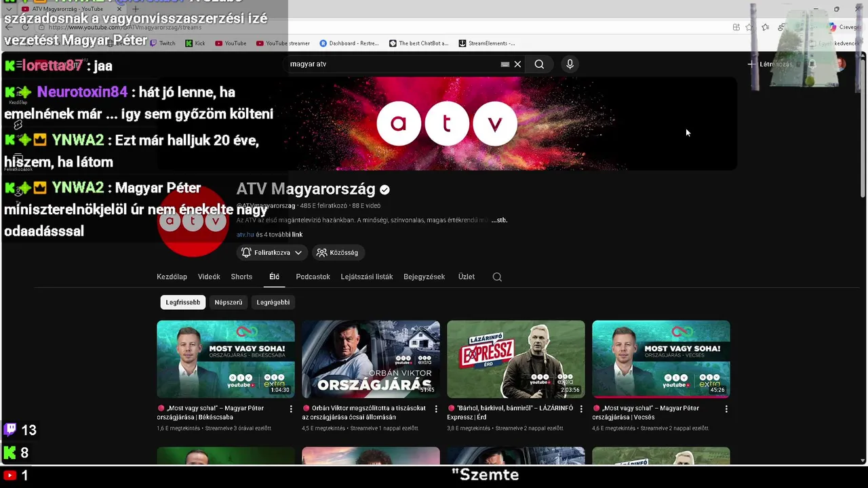868x488 pixels.
Task: Click the ATV channel banner image
Action: [x=447, y=123]
